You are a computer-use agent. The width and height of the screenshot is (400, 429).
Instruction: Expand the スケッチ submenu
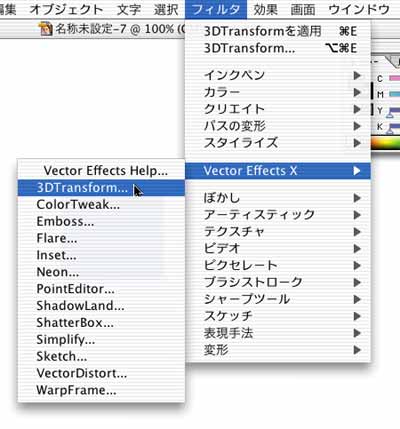tap(278, 316)
